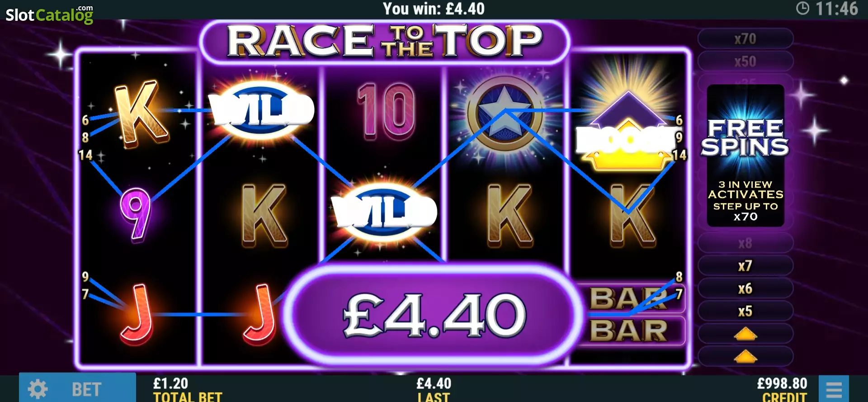
Task: Open bet settings with the gear icon
Action: [38, 389]
